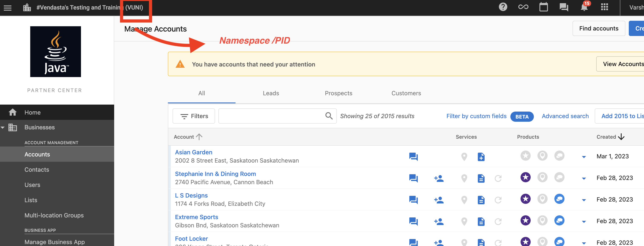Click the partner building icon in top bar

click(x=27, y=7)
